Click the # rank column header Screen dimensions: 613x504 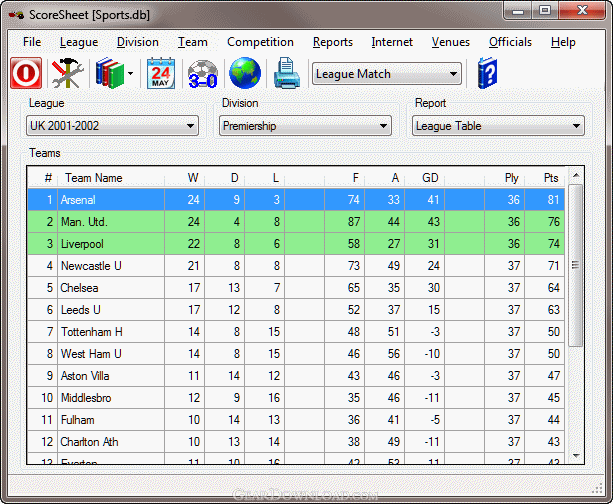tap(43, 178)
